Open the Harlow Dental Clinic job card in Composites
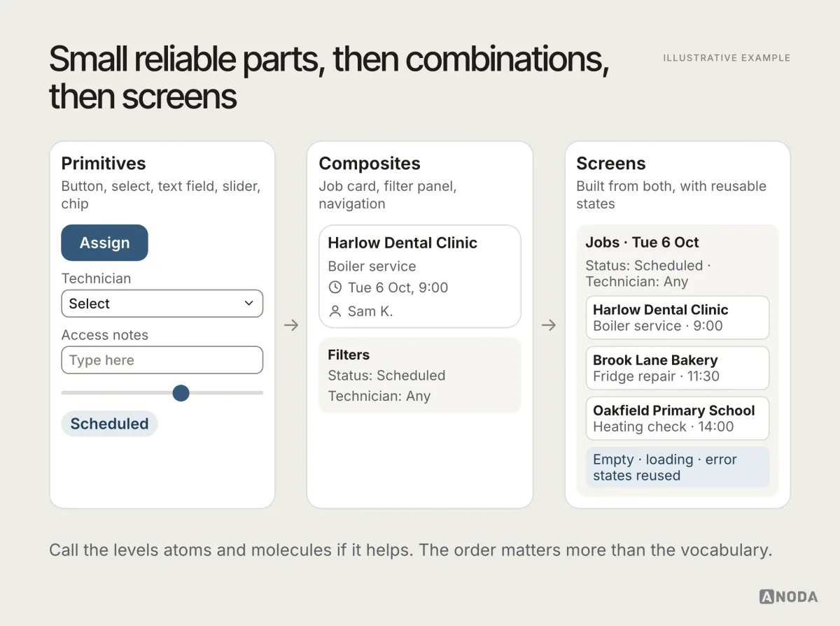This screenshot has height=626, width=840. [420, 276]
